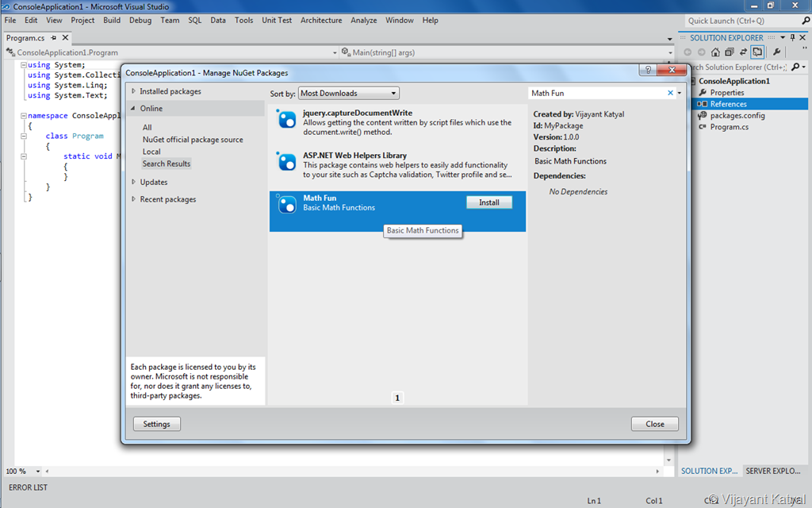The width and height of the screenshot is (812, 508).
Task: Select All under Online sources
Action: coord(147,127)
